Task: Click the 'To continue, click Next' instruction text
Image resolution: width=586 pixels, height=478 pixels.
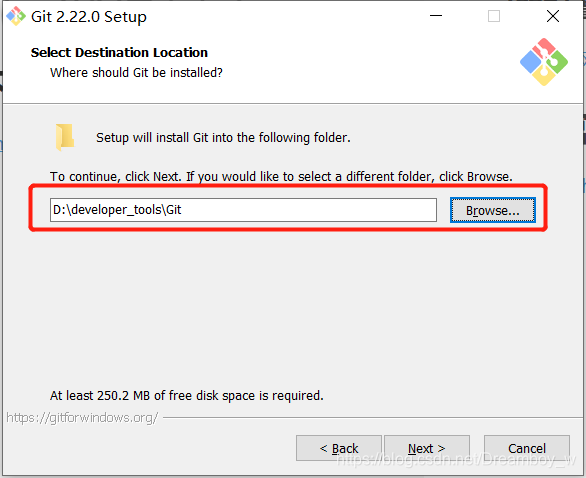Action: pos(281,176)
